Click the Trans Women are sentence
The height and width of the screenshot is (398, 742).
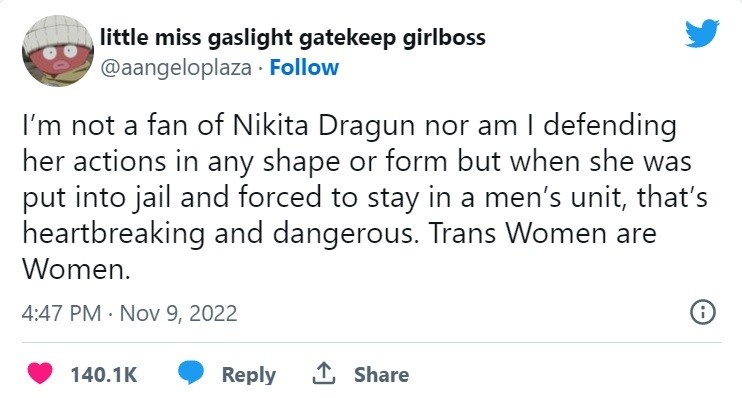[542, 233]
